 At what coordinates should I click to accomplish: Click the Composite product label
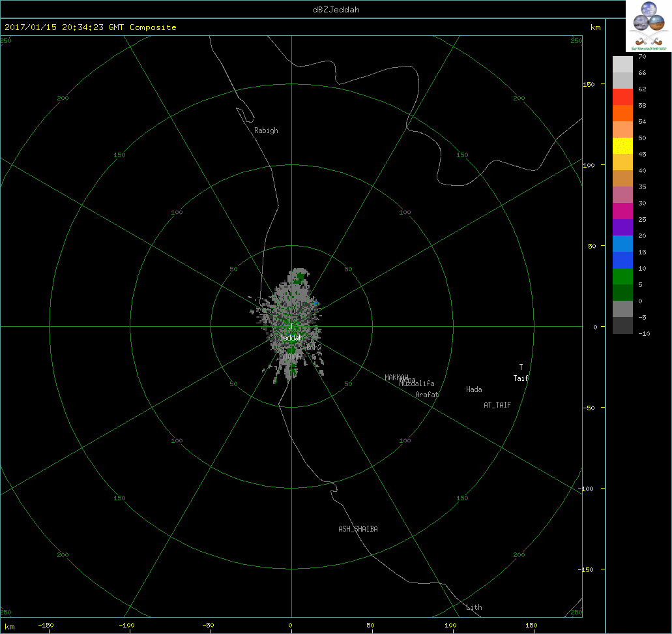[153, 27]
